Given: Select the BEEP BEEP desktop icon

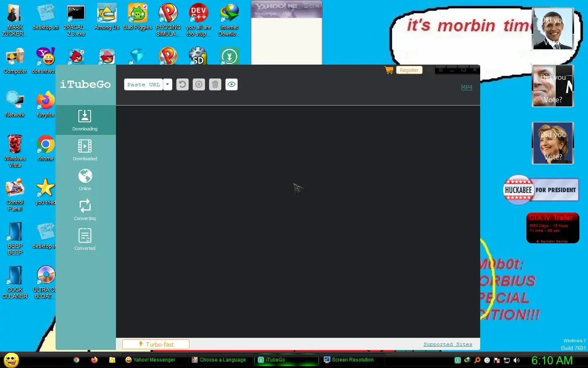Looking at the screenshot, I should tap(15, 239).
